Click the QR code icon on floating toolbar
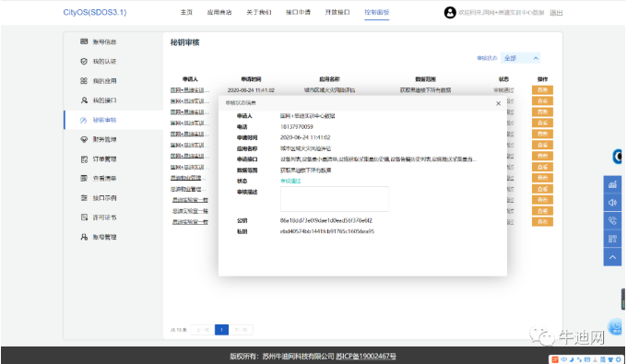The image size is (627, 364). pyautogui.click(x=612, y=239)
